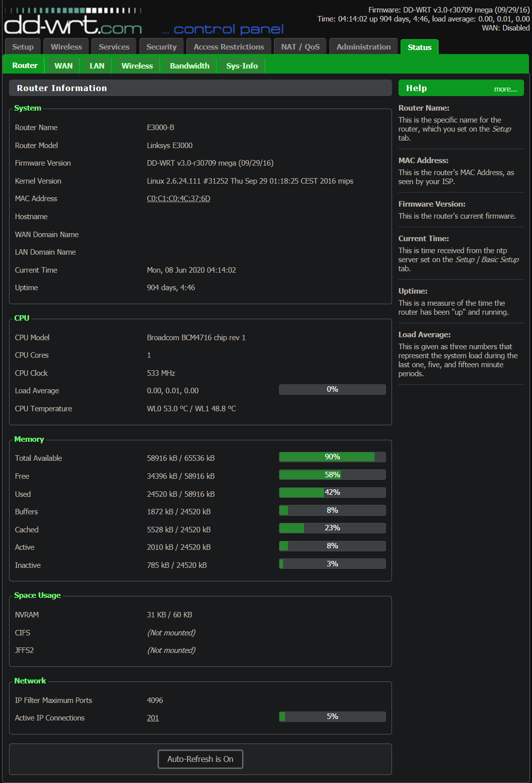Switch to the Services tab
Screen dimensions: 532x783
coord(113,46)
